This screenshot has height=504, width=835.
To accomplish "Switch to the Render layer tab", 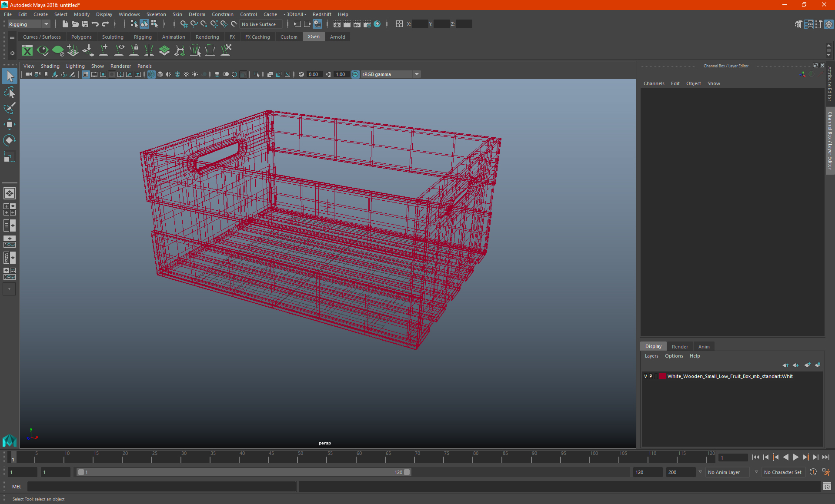I will point(680,347).
